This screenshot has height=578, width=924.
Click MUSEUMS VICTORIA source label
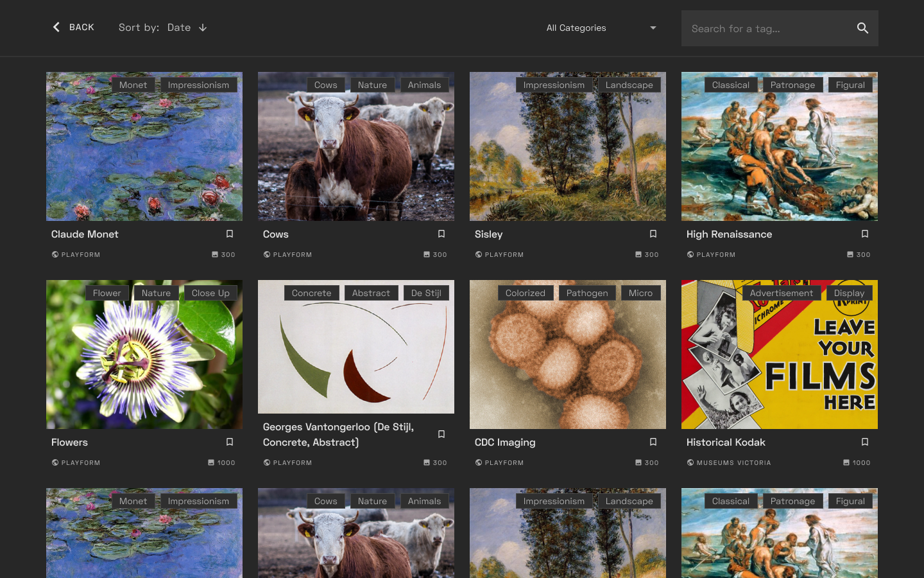[x=733, y=462]
